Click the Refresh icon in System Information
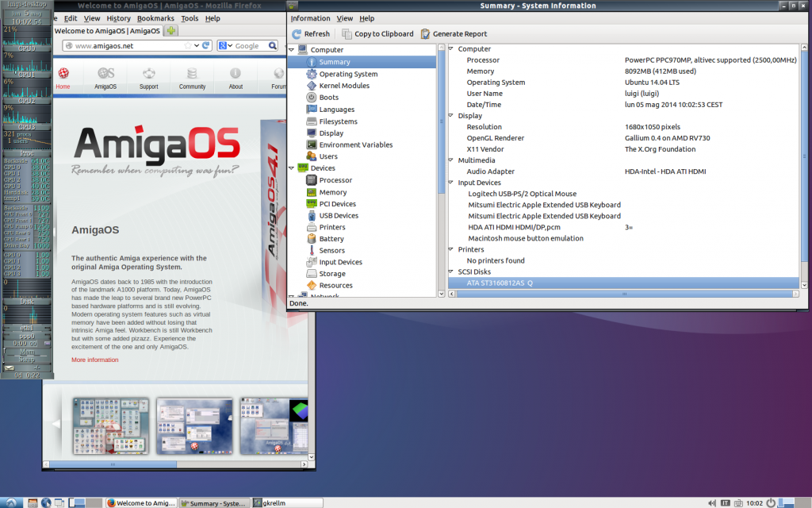The image size is (812, 508). pos(297,34)
